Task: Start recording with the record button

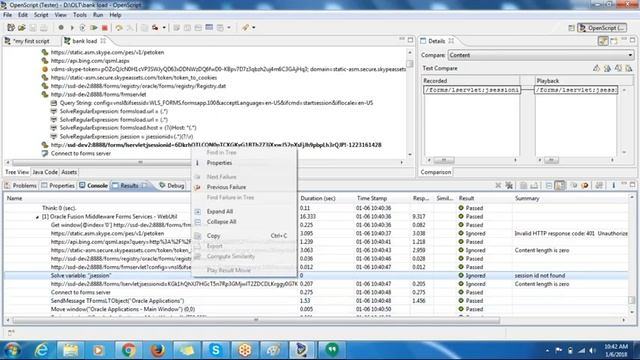Action: (x=61, y=28)
